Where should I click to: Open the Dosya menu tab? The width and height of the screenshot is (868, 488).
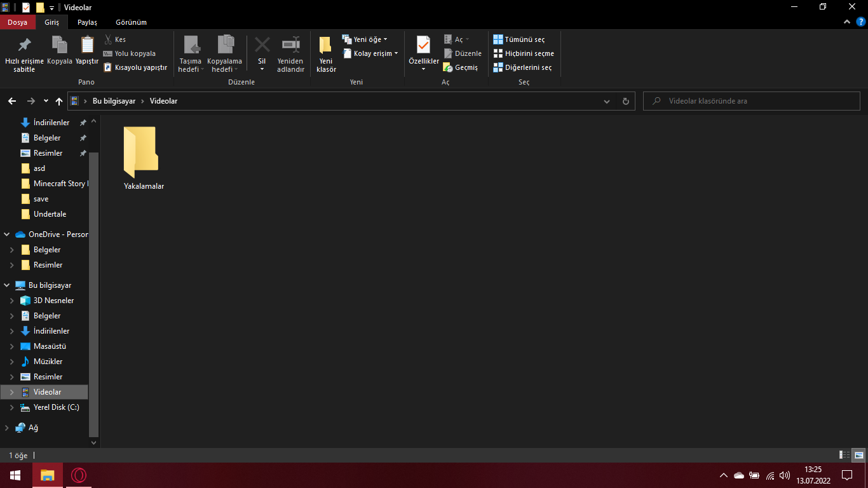[17, 22]
